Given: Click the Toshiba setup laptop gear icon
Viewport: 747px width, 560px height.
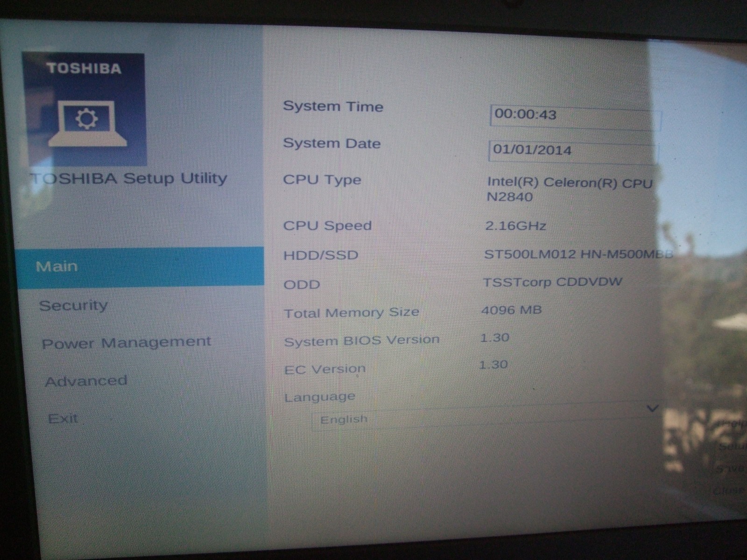Looking at the screenshot, I should click(87, 123).
